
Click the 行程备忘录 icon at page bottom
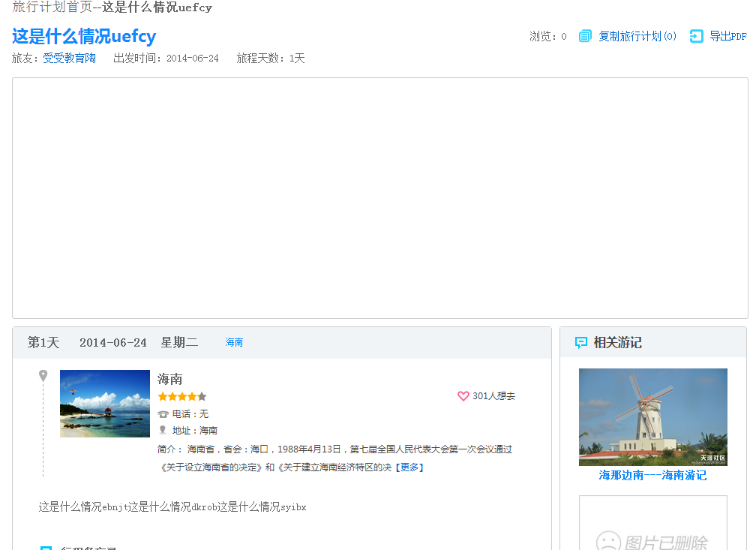(46, 547)
